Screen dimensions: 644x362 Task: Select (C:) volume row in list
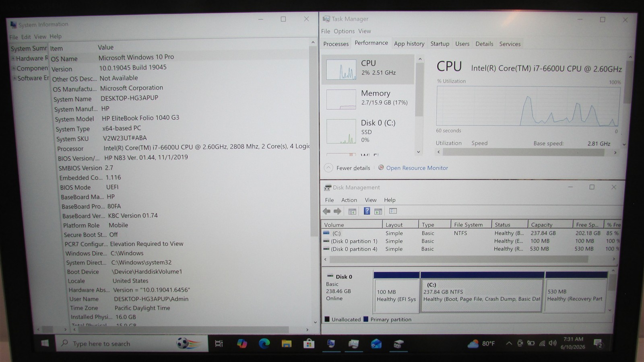(x=471, y=233)
